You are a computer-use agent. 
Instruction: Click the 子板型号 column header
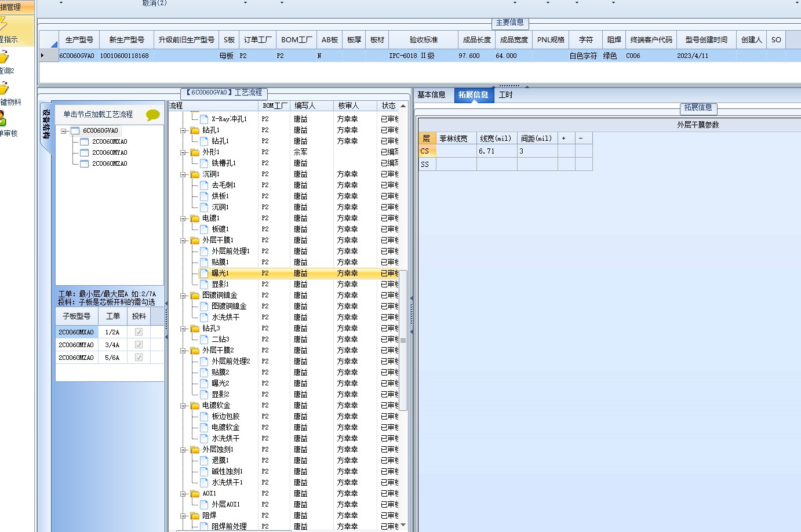click(77, 316)
